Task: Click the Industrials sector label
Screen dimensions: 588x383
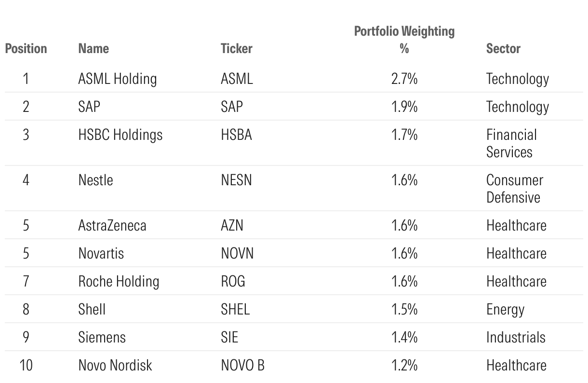Action: pyautogui.click(x=516, y=337)
